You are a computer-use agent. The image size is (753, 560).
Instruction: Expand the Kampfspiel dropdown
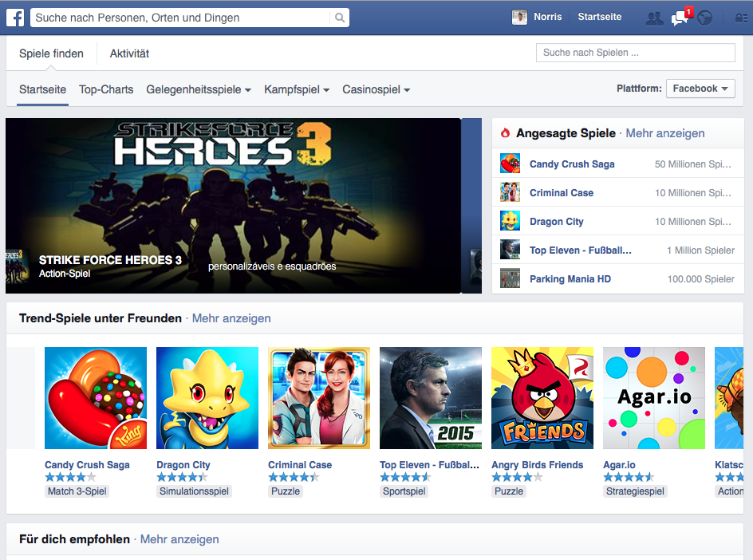pyautogui.click(x=296, y=90)
